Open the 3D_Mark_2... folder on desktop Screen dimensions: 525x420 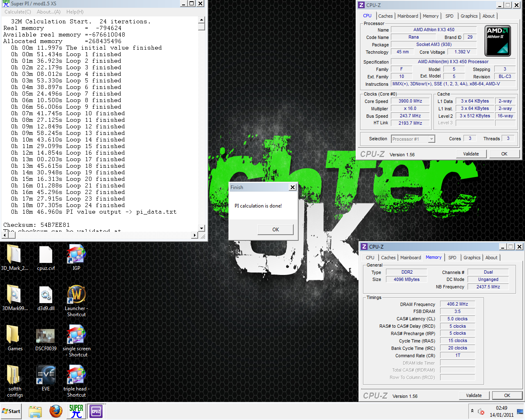pos(14,258)
